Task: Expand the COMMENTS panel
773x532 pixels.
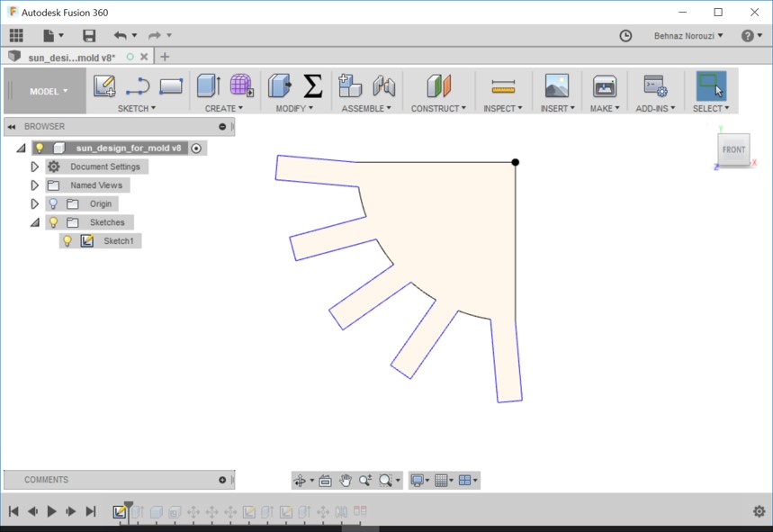Action: point(222,480)
